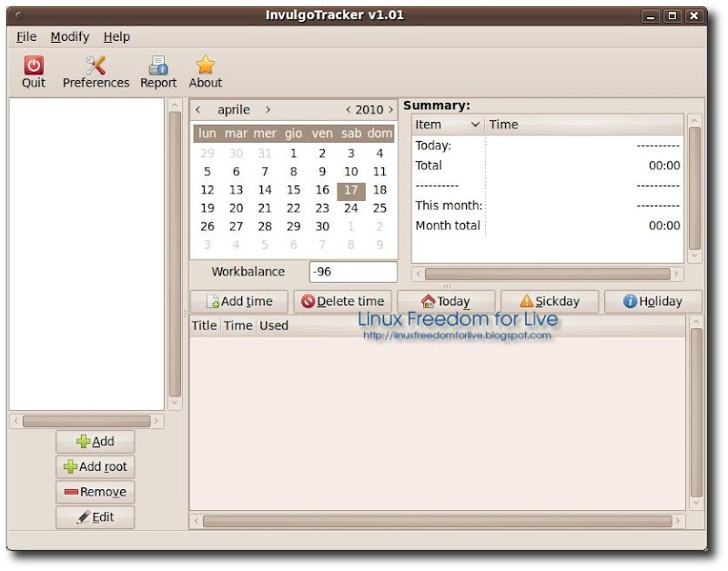Click summary vertical scrollbar

coord(694,188)
